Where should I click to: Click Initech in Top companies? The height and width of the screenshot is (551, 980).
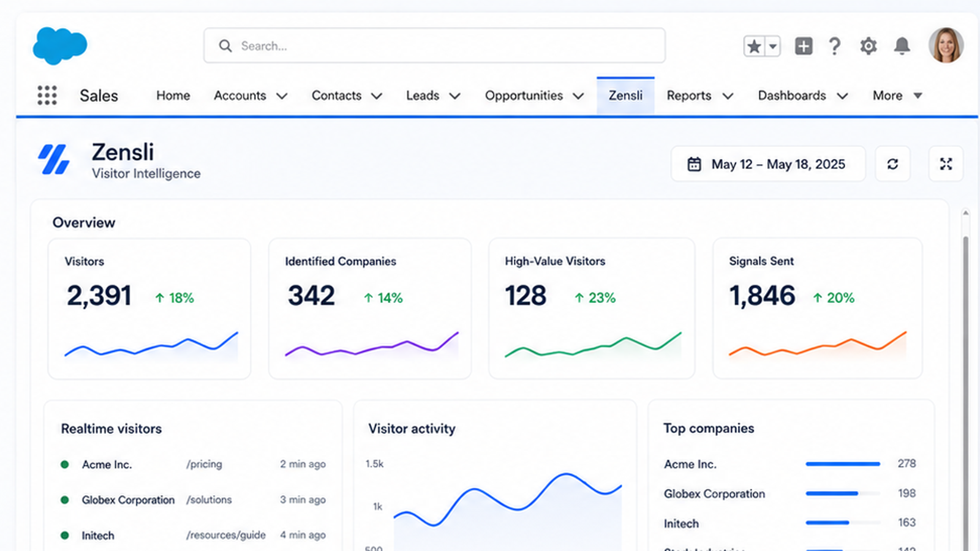click(681, 523)
